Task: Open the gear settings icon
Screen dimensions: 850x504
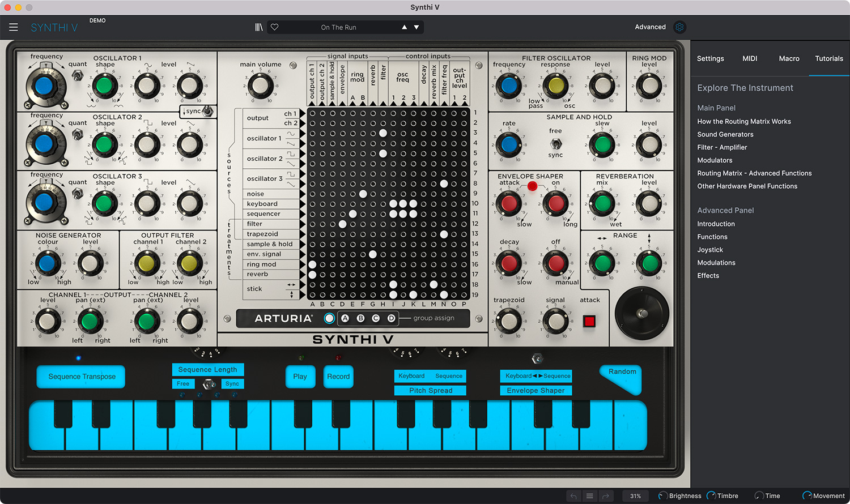Action: [x=679, y=27]
